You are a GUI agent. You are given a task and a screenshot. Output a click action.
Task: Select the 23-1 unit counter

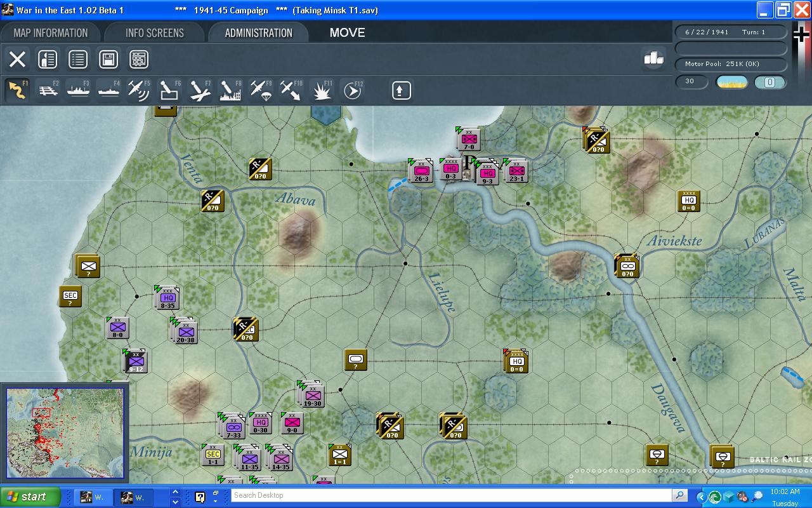(x=516, y=171)
